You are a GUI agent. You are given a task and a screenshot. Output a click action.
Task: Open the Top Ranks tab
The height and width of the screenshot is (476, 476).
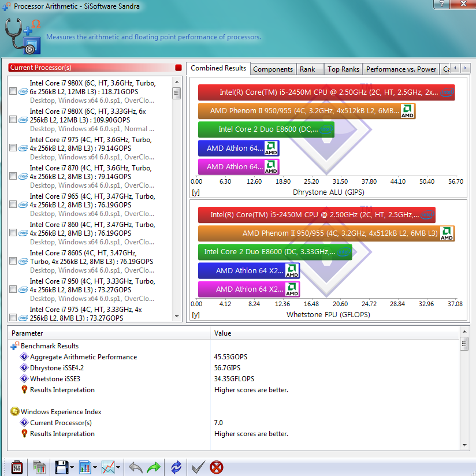(343, 69)
